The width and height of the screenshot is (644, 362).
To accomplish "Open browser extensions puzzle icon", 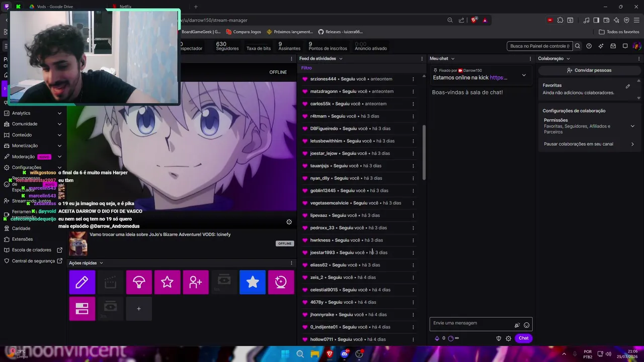I will pos(560,20).
